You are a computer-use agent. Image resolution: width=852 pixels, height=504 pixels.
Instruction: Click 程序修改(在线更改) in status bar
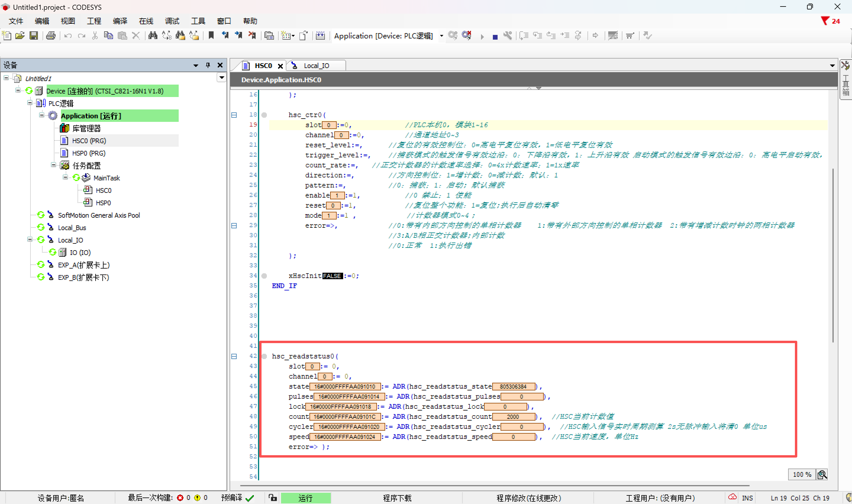pos(529,498)
